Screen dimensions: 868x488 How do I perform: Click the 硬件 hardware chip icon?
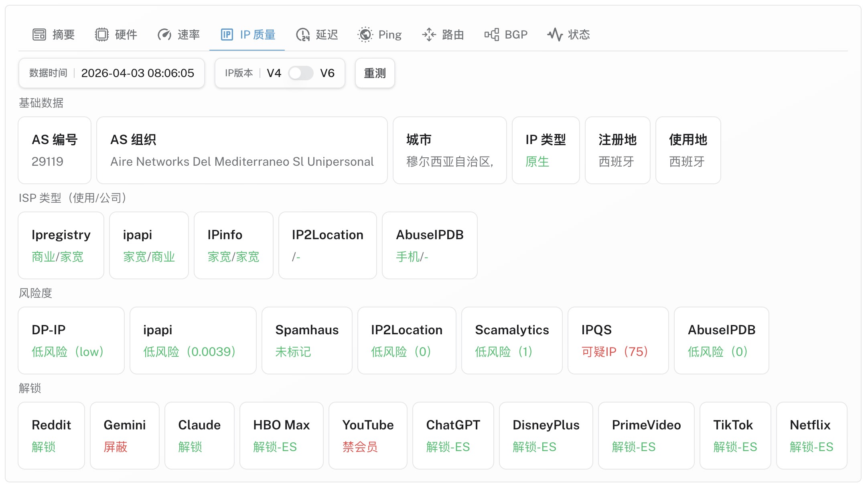pos(101,35)
